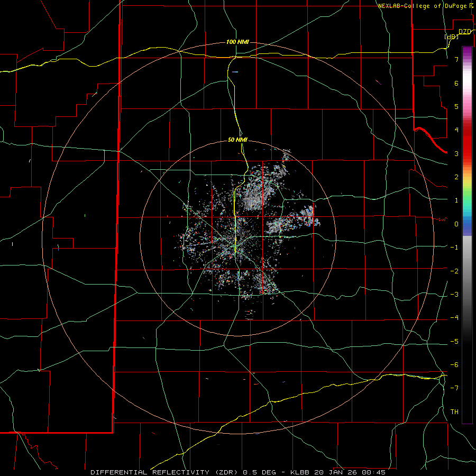476x476 pixels.
Task: Click the color scale label -7
Action: (454, 388)
